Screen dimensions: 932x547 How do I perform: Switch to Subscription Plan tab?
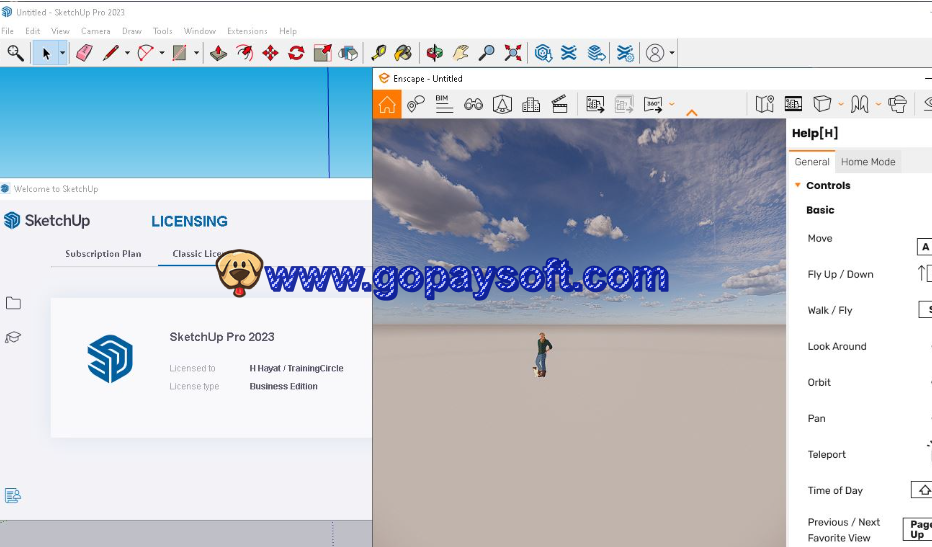tap(103, 254)
